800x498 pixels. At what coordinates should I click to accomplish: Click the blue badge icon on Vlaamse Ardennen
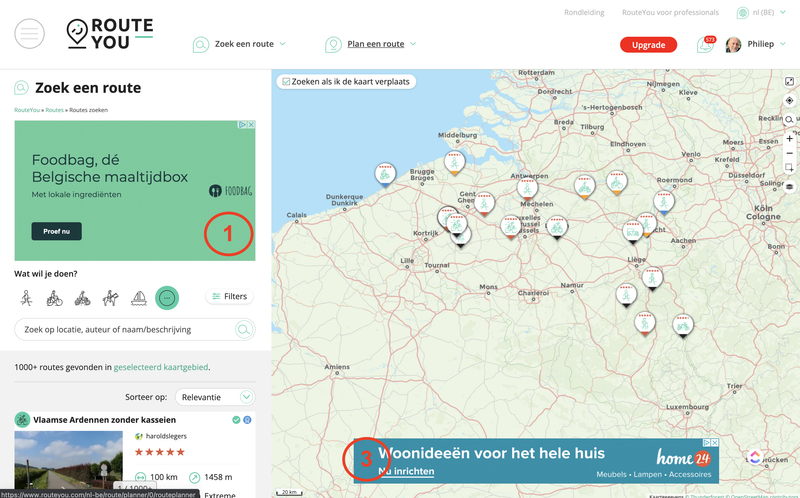[247, 420]
